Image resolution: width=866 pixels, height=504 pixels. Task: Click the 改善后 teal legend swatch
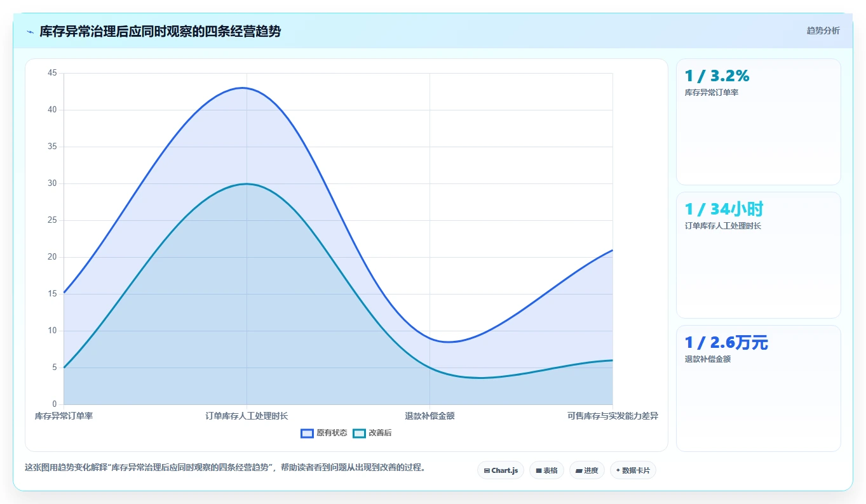[x=360, y=433]
